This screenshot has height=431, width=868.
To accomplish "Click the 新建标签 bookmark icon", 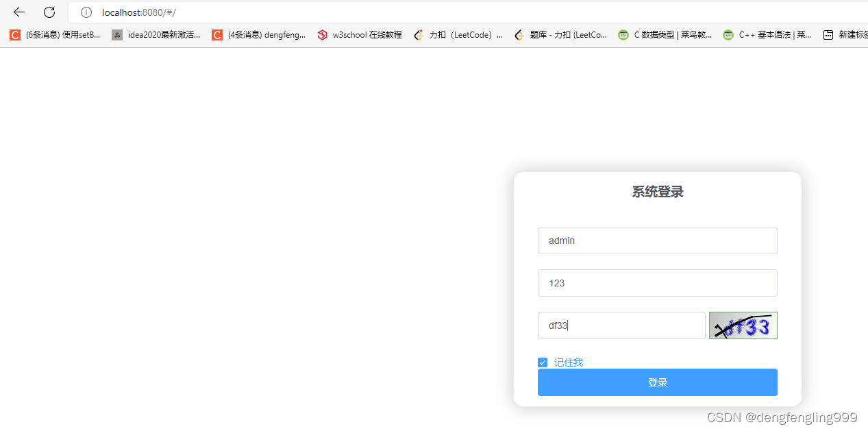I will pos(828,35).
